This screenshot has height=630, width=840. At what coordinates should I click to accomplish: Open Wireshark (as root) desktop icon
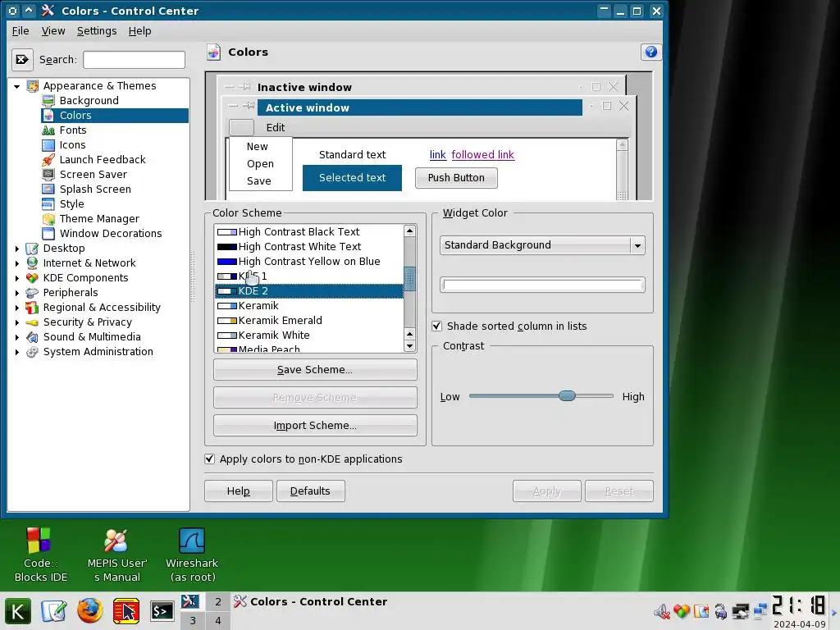[x=192, y=541]
